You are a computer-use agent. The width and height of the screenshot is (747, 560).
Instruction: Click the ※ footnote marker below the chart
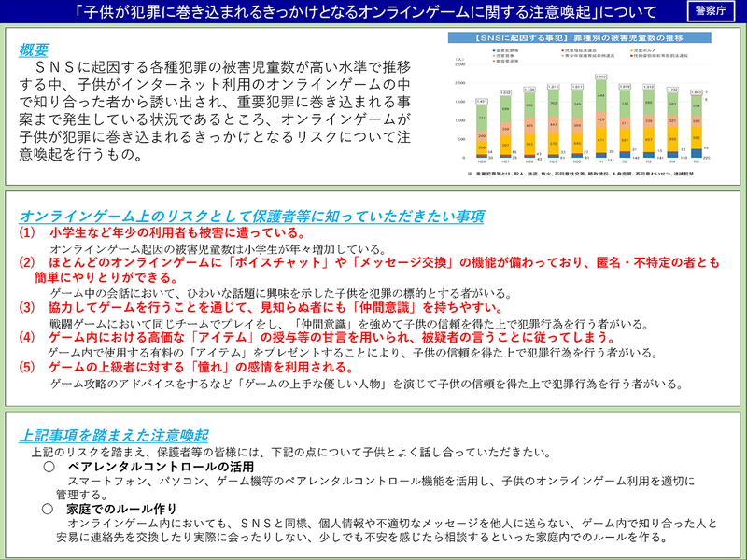click(x=470, y=172)
